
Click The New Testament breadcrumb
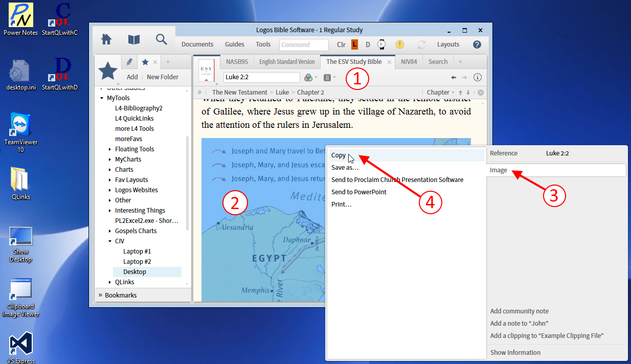(240, 93)
